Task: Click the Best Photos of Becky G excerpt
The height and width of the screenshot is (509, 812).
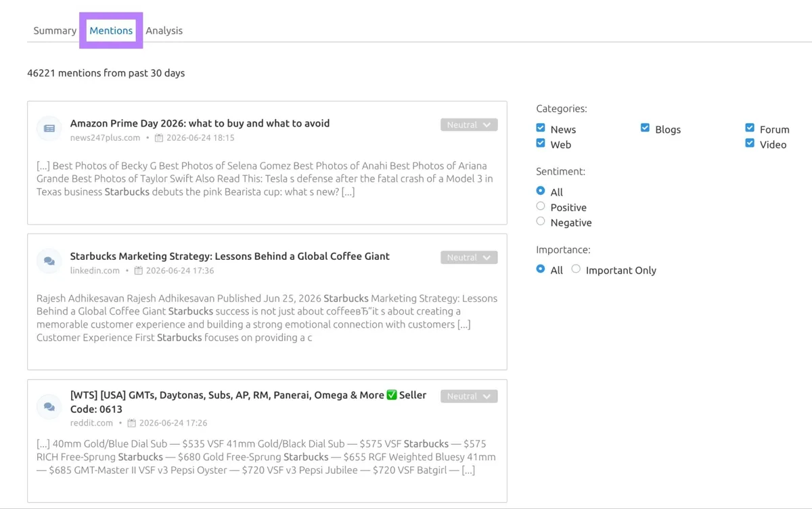Action: point(265,179)
